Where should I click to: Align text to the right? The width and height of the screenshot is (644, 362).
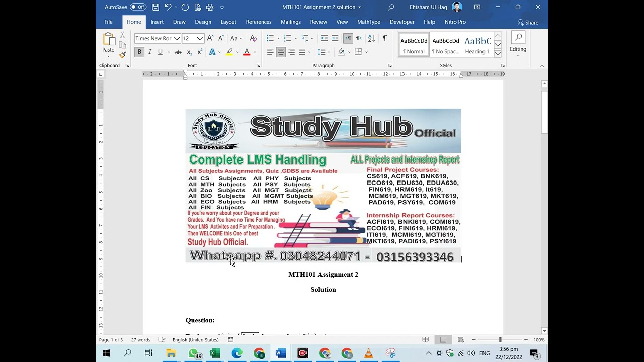pos(291,52)
